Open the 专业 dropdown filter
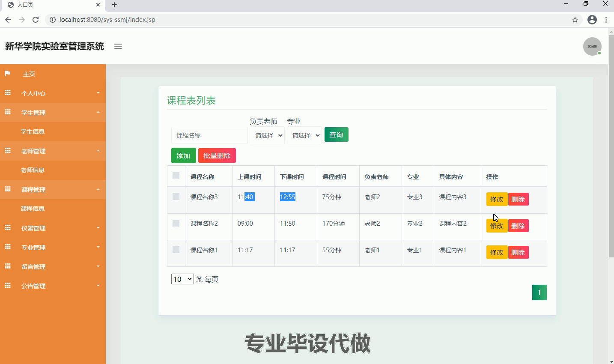 click(304, 135)
